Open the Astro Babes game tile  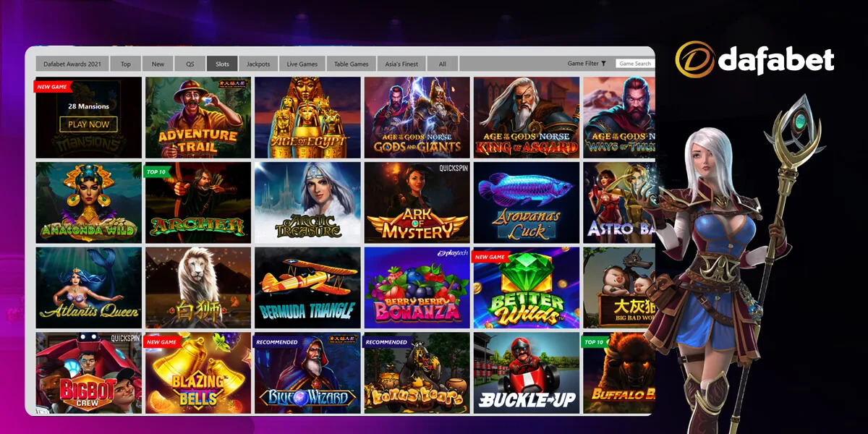[619, 203]
